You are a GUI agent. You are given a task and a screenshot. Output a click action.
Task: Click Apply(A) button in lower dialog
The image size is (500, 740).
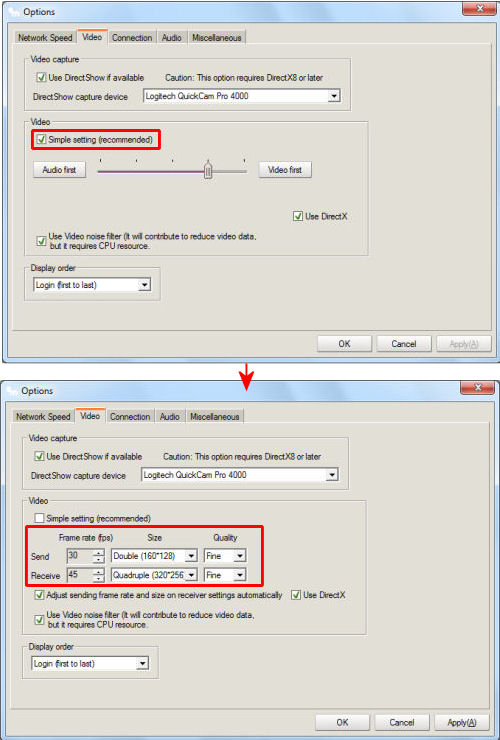click(462, 723)
